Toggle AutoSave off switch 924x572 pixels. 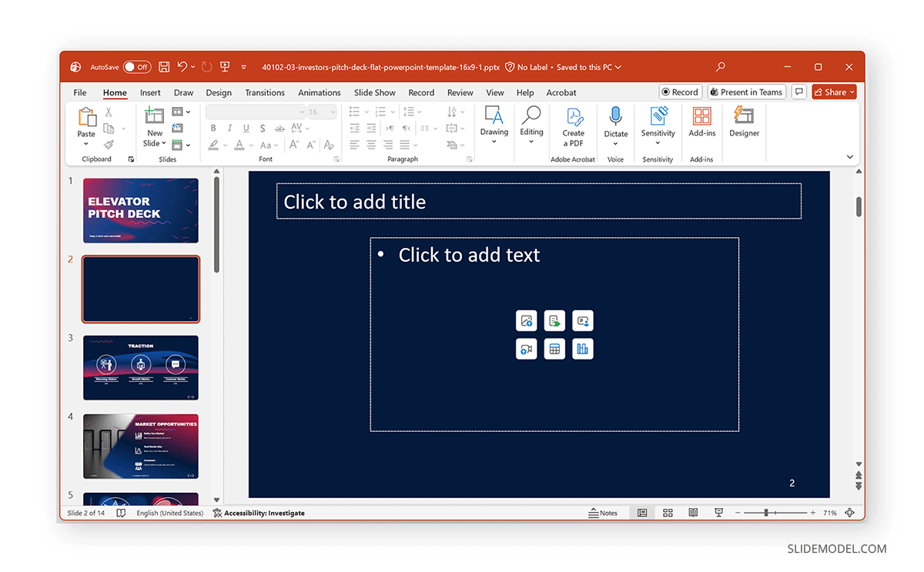pos(137,67)
